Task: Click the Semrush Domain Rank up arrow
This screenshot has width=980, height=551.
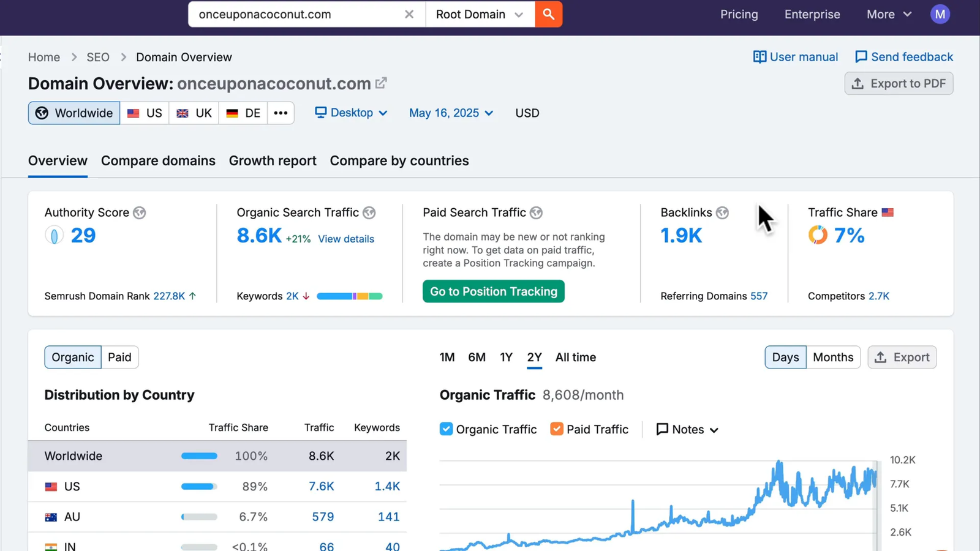Action: click(192, 296)
